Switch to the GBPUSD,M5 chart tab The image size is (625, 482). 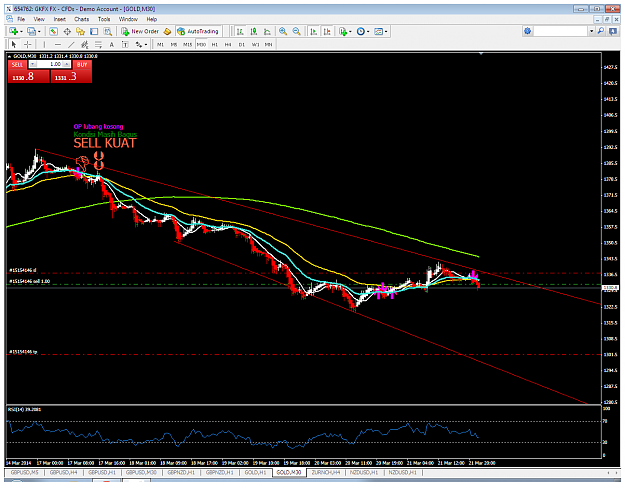(x=24, y=472)
